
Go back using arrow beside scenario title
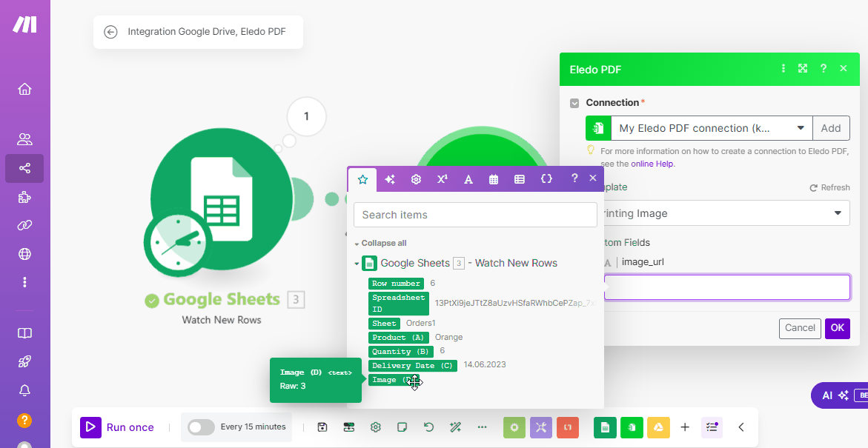110,32
